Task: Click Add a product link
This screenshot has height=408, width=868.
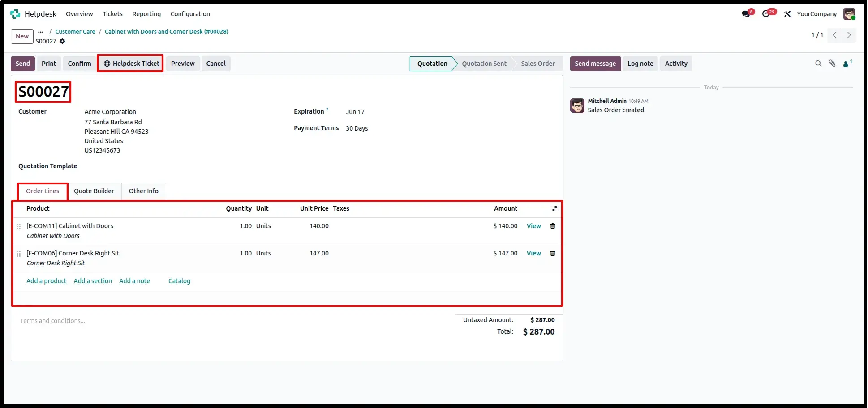Action: click(x=47, y=281)
